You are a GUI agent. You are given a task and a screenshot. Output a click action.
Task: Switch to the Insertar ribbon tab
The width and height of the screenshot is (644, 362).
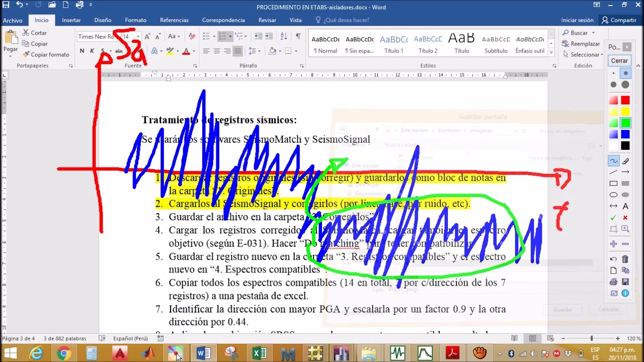click(71, 20)
